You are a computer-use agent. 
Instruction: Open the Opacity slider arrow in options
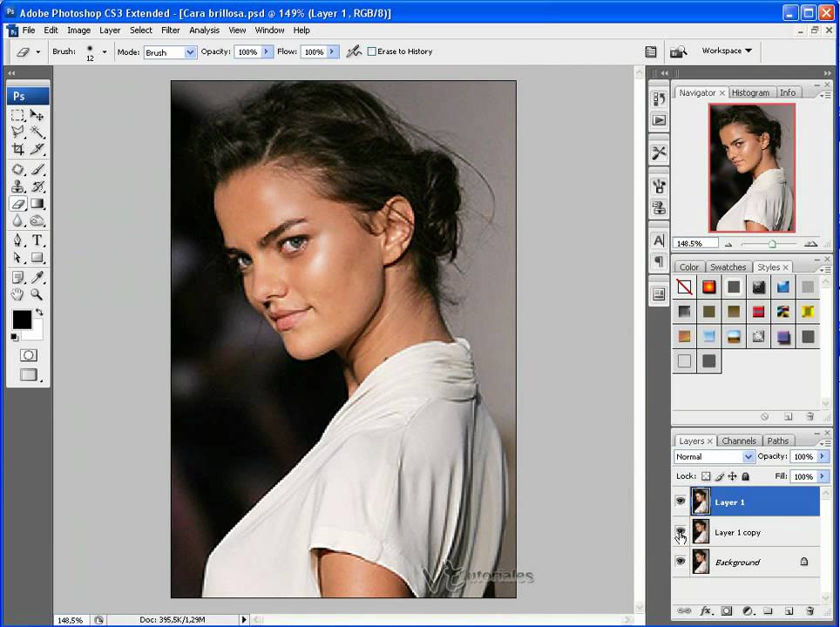[267, 51]
